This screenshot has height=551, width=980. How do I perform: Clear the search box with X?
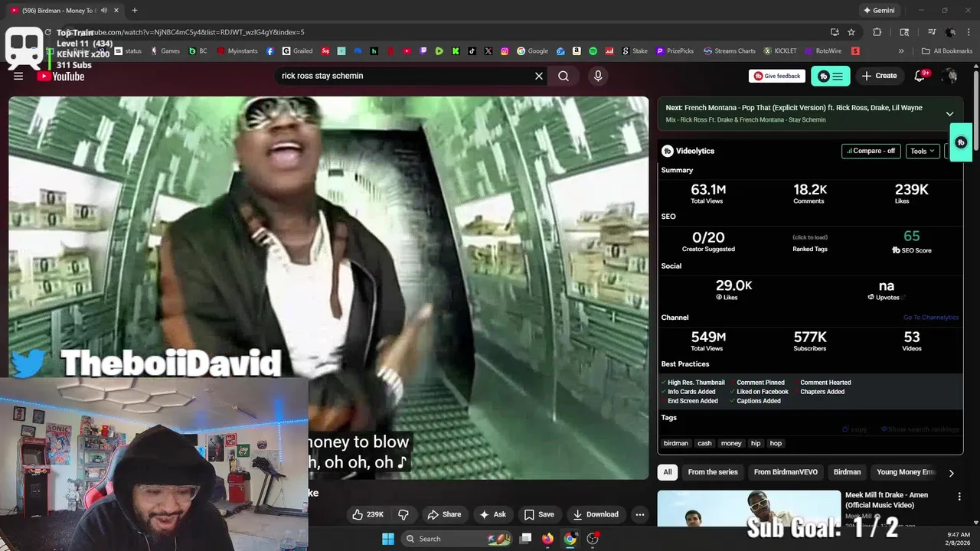(x=539, y=76)
